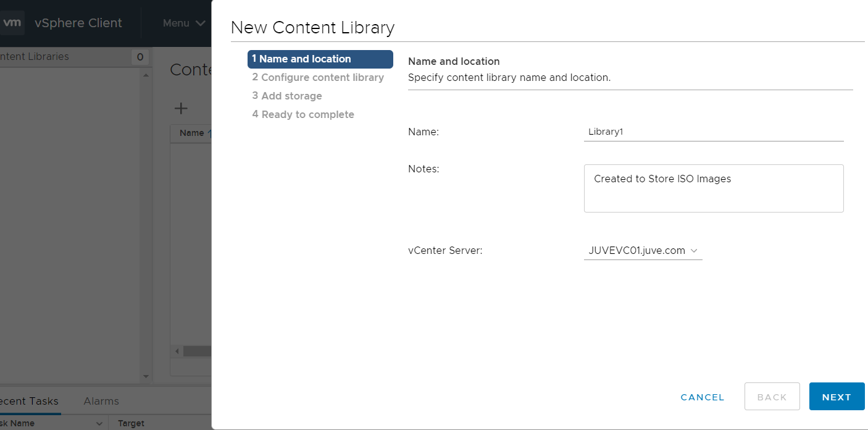
Task: Open the Menu dropdown in the top bar
Action: click(x=183, y=23)
